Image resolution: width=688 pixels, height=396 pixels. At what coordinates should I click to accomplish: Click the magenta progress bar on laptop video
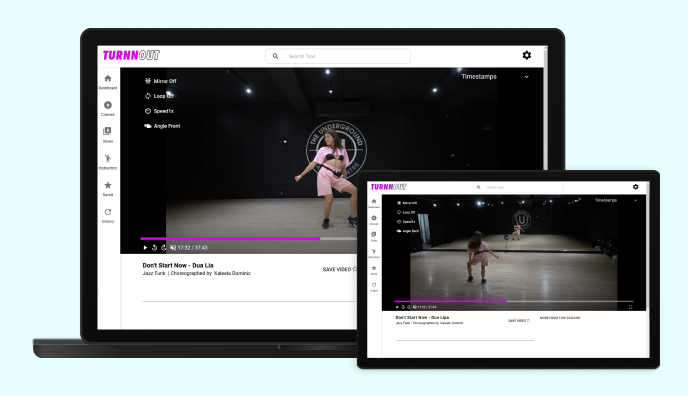pyautogui.click(x=230, y=239)
